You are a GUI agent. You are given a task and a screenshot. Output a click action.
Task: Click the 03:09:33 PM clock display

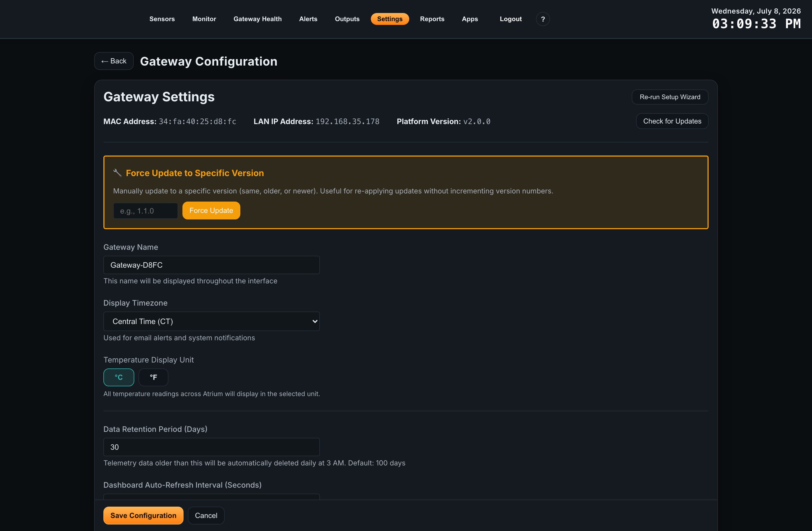tap(757, 24)
